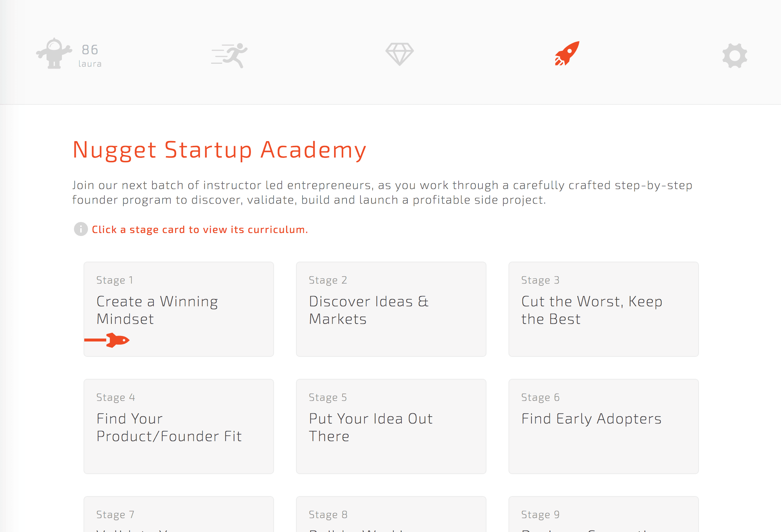This screenshot has height=532, width=781.
Task: Open Stage 5 Put Your Idea Out There
Action: coord(391,426)
